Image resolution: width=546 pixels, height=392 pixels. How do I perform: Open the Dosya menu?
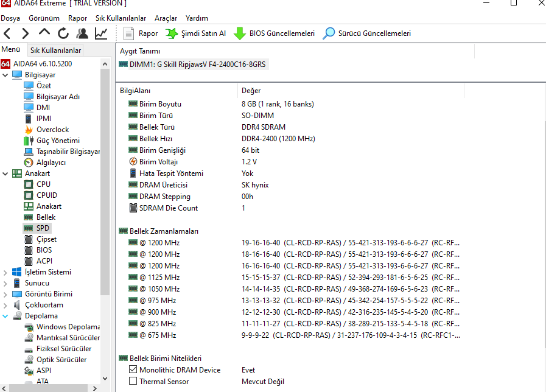click(x=10, y=18)
